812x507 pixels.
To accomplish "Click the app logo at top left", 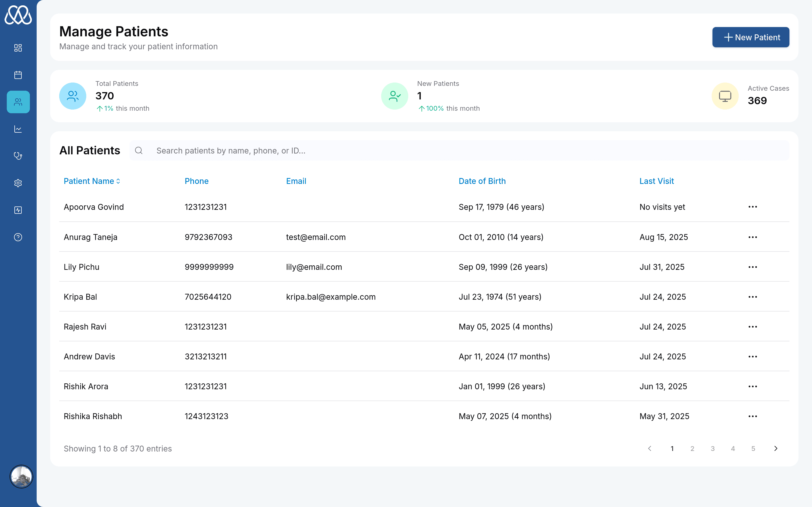I will [18, 15].
